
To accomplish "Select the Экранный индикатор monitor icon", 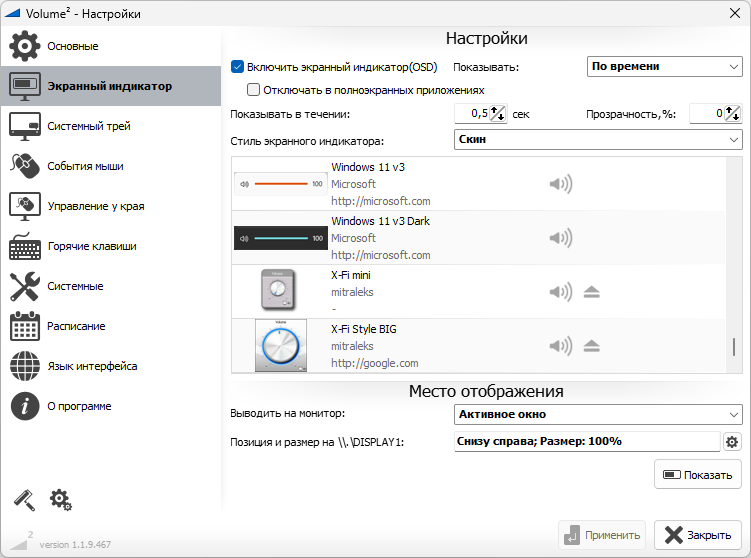I will click(x=24, y=86).
